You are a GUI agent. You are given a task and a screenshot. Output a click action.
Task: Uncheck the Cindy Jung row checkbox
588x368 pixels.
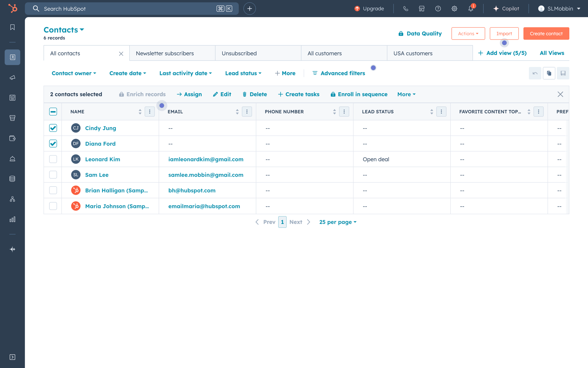(53, 128)
